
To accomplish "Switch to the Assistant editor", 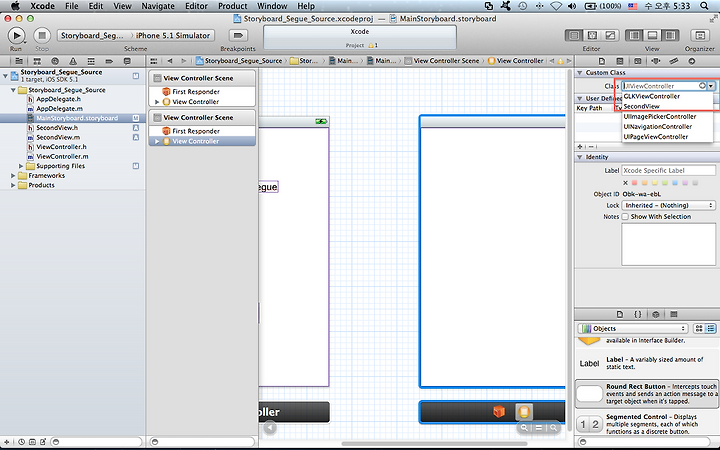I will click(x=592, y=35).
